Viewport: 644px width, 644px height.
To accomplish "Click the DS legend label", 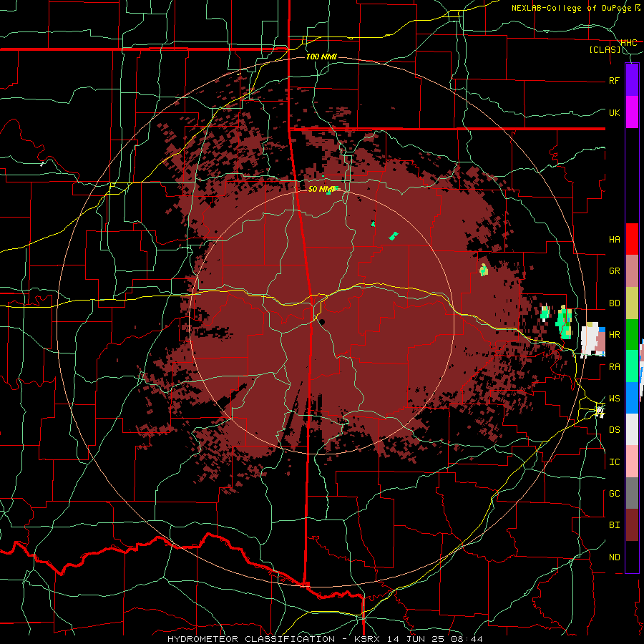I will point(614,430).
